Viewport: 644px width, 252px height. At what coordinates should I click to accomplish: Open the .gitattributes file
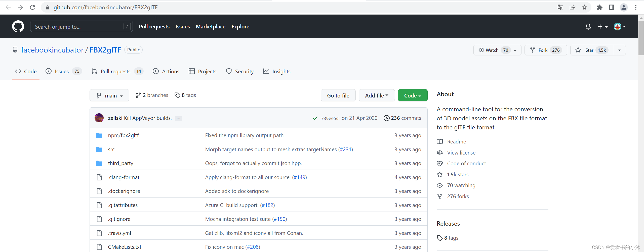point(123,205)
